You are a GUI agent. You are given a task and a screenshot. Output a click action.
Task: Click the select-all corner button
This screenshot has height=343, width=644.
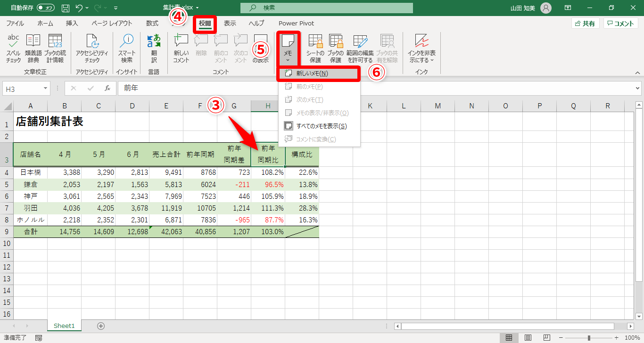coord(7,106)
